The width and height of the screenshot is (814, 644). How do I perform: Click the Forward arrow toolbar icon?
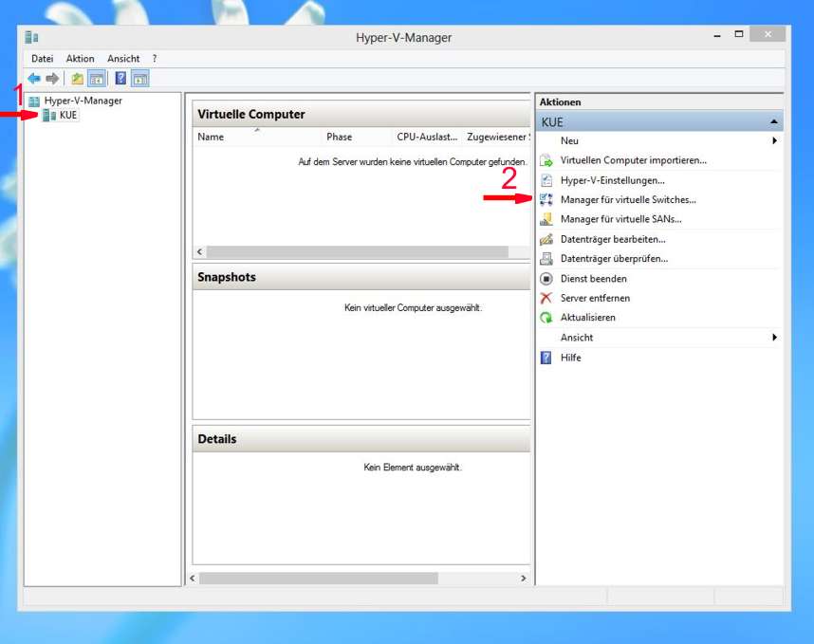(52, 79)
